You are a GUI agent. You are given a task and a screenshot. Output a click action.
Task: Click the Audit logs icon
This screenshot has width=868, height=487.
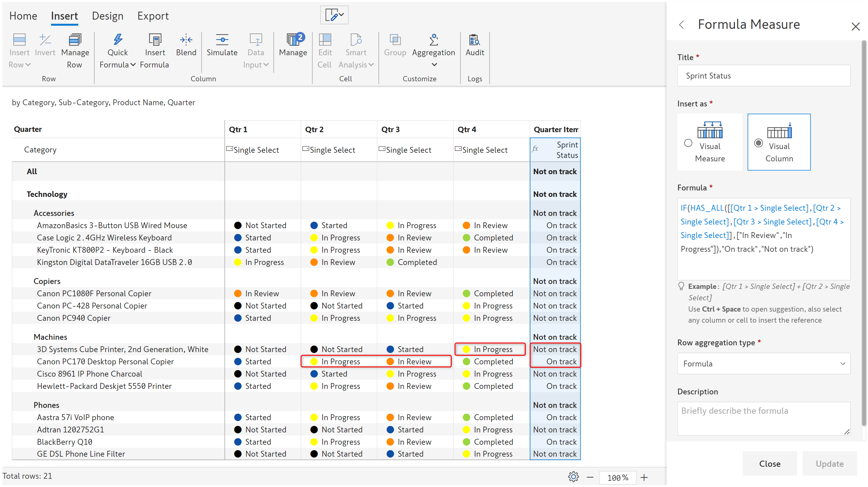click(474, 40)
